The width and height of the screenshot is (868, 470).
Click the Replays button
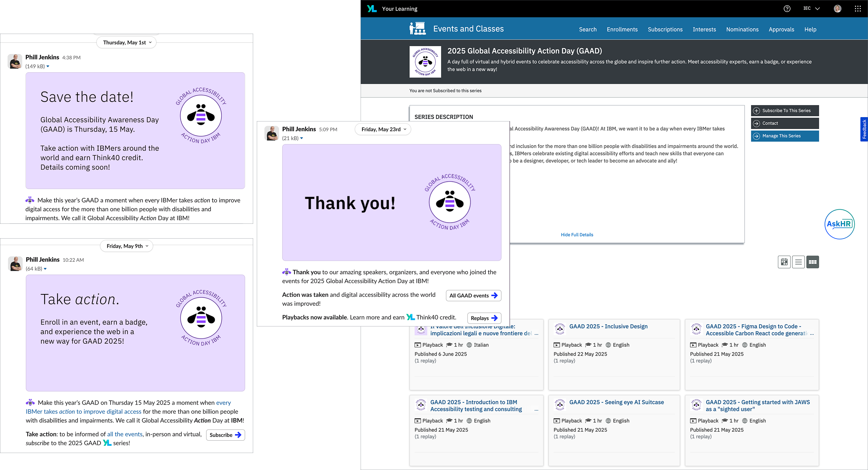pyautogui.click(x=484, y=318)
